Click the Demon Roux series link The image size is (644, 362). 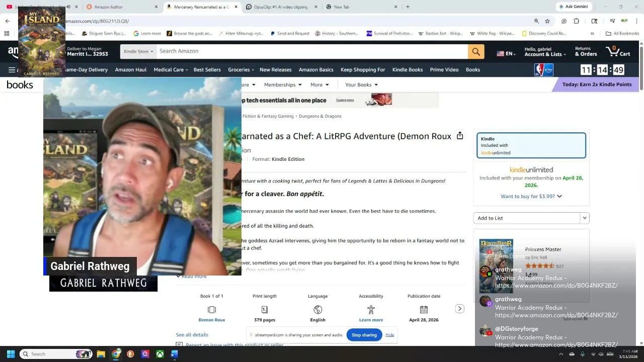coord(212,320)
